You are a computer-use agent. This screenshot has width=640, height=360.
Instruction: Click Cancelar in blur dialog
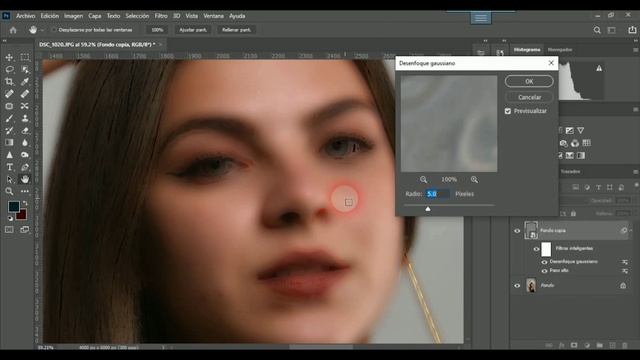[529, 97]
